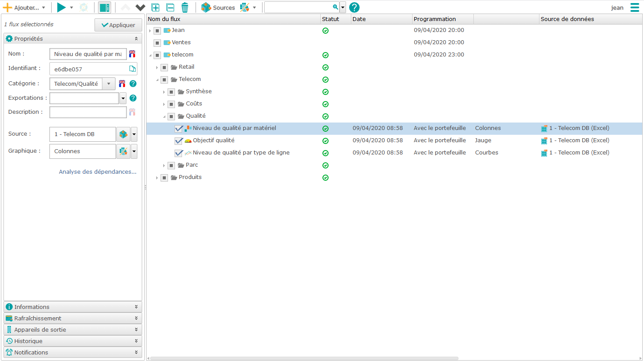This screenshot has width=644, height=361.
Task: Click the Nom input field
Action: point(88,54)
